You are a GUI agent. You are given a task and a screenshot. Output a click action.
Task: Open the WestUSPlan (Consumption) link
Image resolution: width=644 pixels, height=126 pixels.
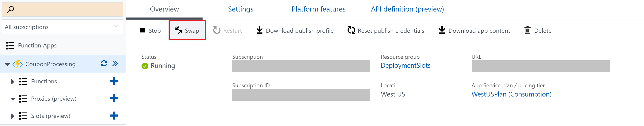click(511, 94)
